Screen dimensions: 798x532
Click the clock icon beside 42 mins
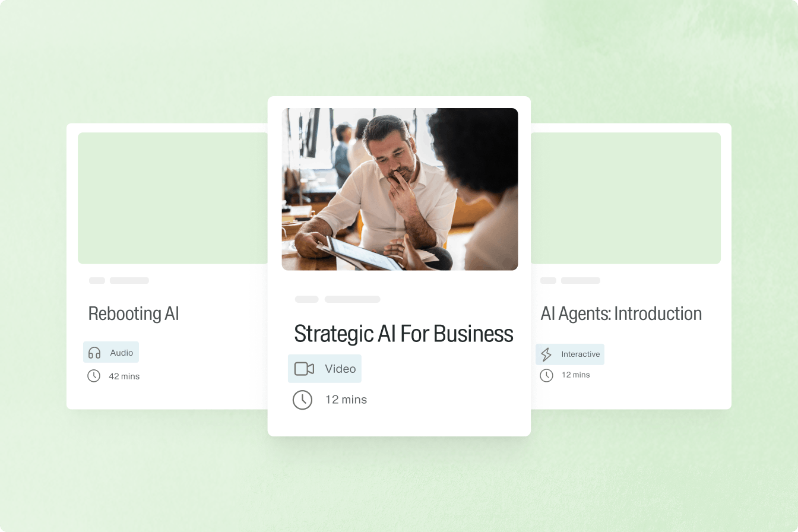[94, 376]
